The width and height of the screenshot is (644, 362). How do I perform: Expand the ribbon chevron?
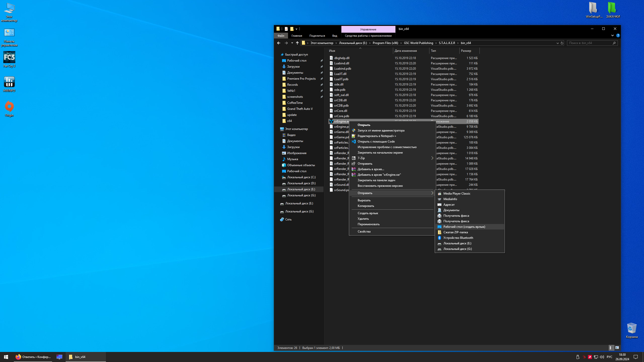click(612, 36)
